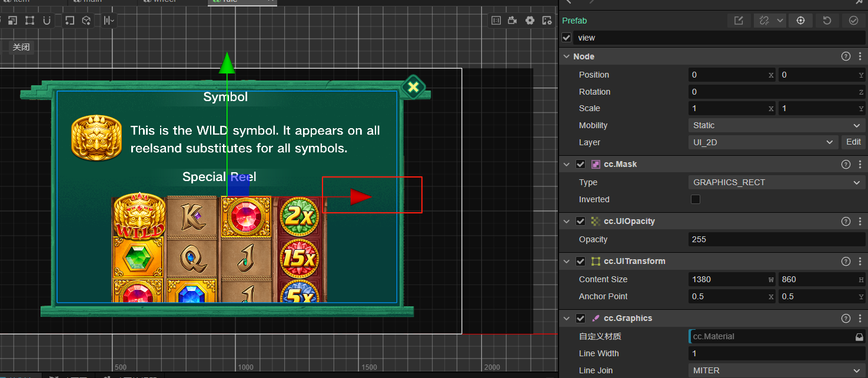Image resolution: width=868 pixels, height=378 pixels.
Task: Open help for cc.UIOpacity
Action: coord(846,222)
